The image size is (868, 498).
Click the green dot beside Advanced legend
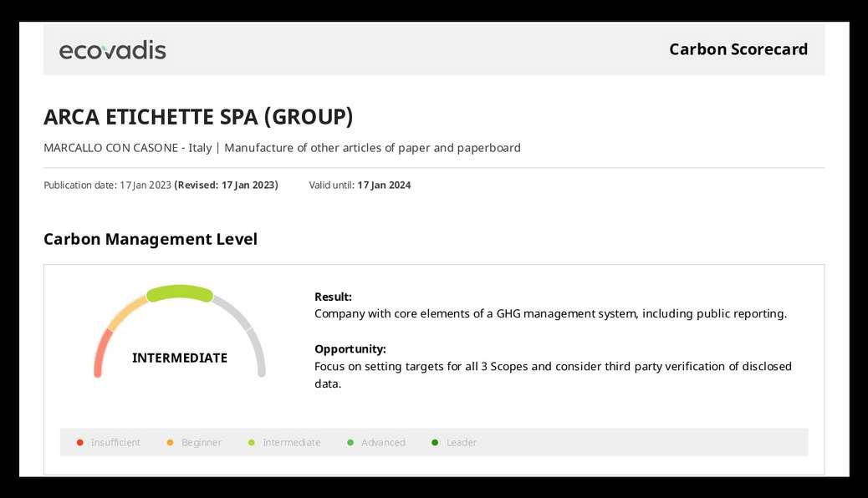tap(350, 443)
